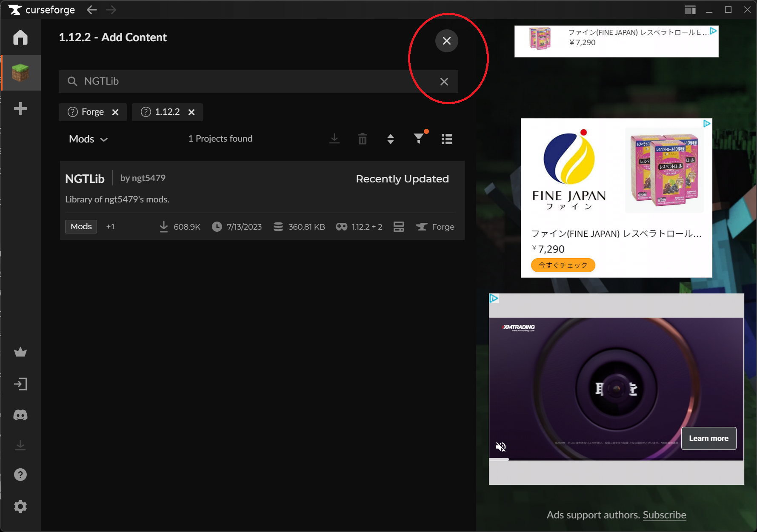Expand the Mods category dropdown

(89, 139)
